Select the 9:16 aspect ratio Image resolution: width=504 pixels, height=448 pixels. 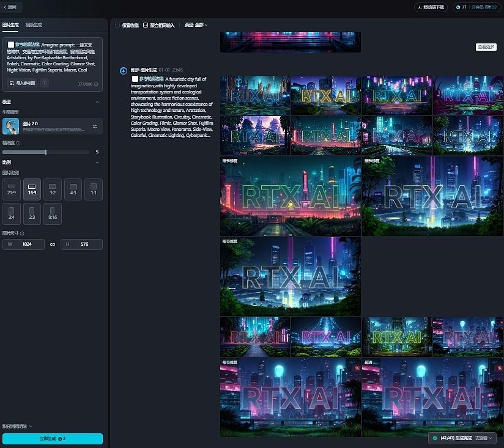(53, 214)
